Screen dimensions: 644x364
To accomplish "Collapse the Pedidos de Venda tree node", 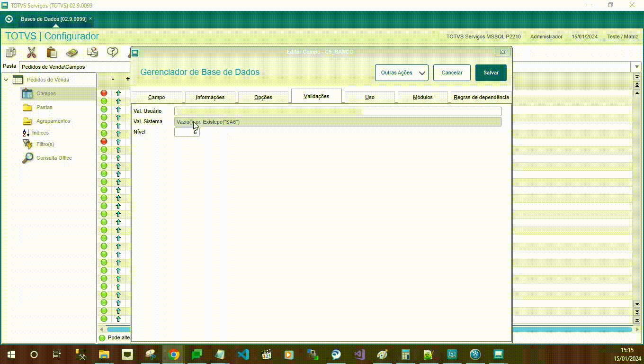I will coord(6,80).
